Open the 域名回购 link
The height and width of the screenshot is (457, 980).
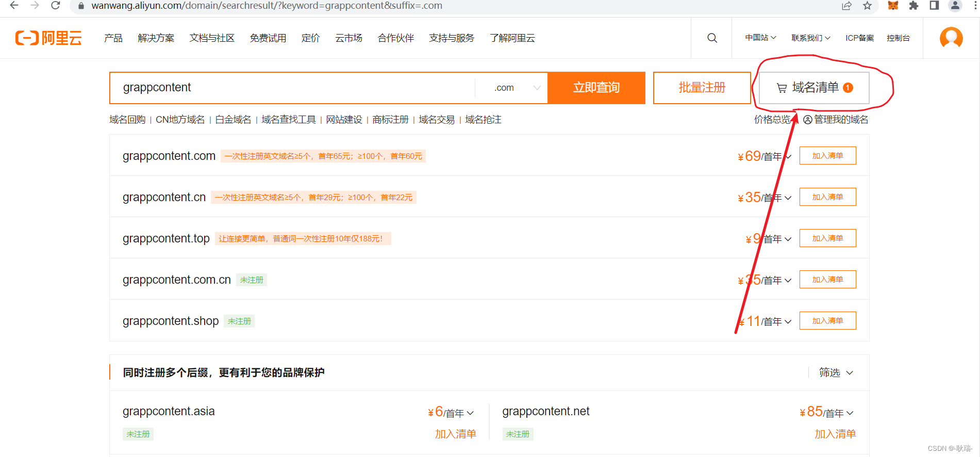click(x=127, y=120)
